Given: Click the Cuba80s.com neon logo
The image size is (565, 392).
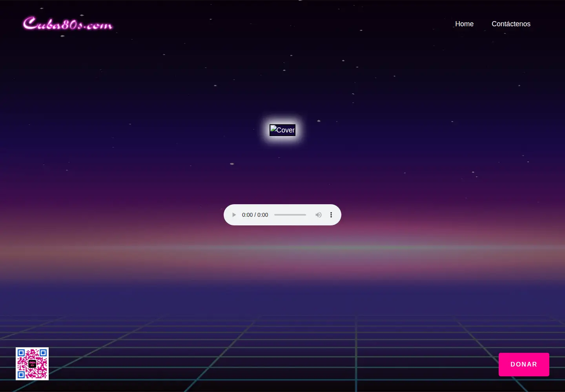Looking at the screenshot, I should [x=68, y=24].
